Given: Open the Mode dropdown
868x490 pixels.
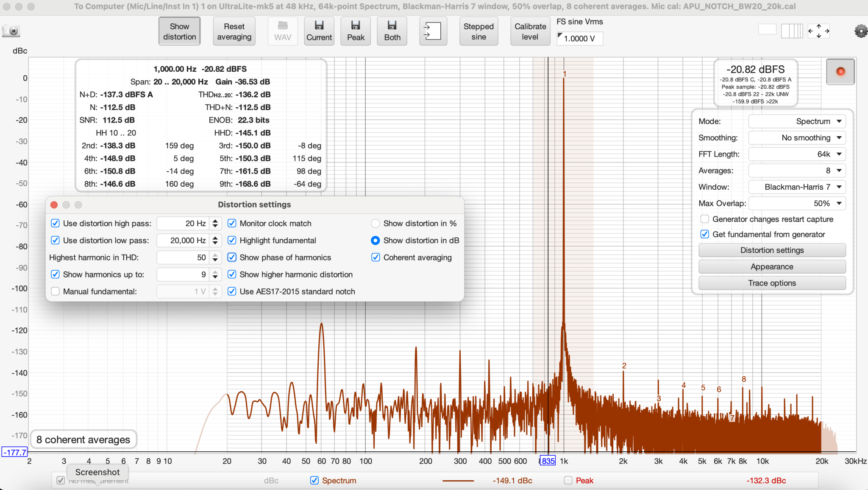Looking at the screenshot, I should [797, 121].
